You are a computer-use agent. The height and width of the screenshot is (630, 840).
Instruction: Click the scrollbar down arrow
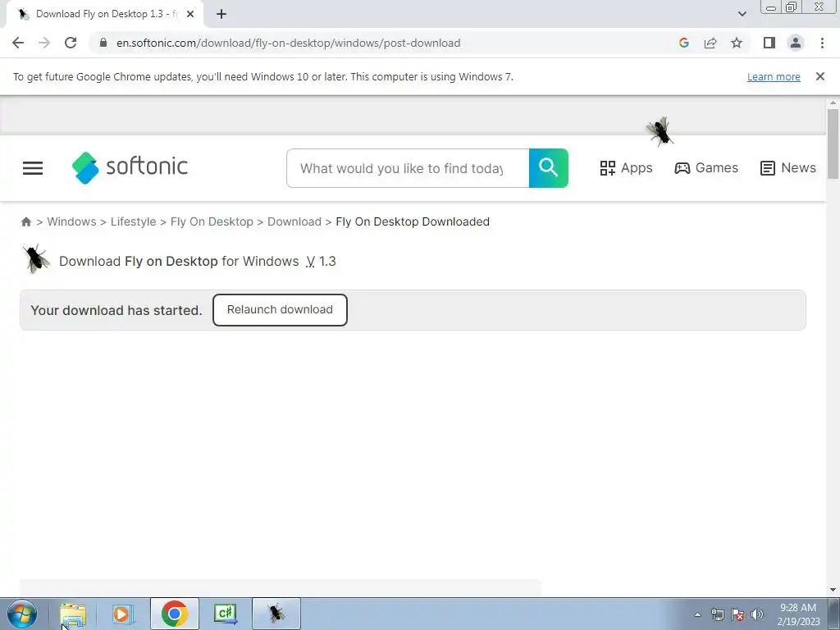point(833,590)
